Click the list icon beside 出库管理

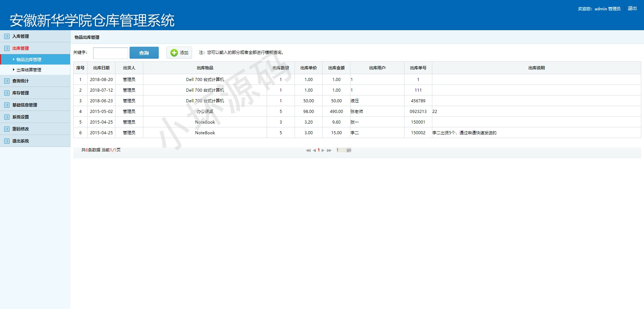tap(7, 48)
